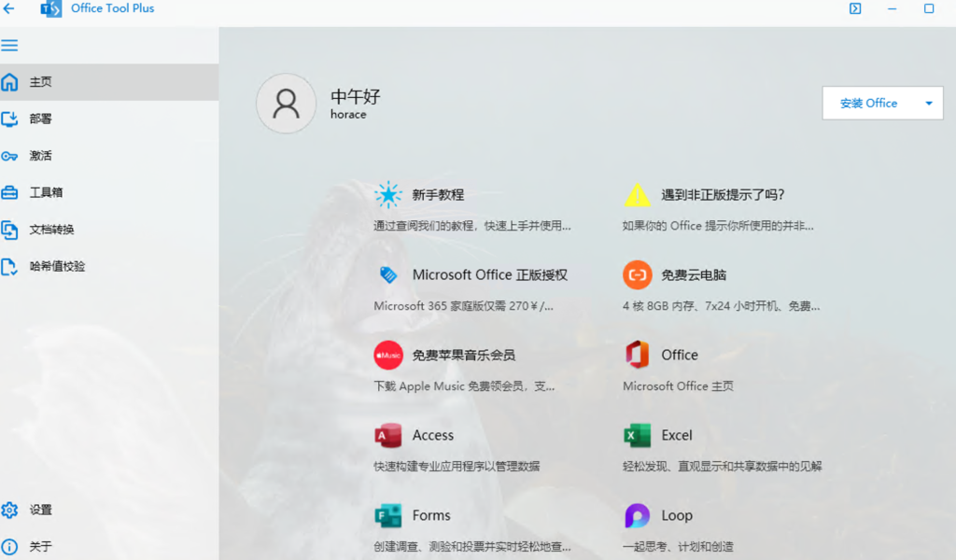Click the Apple Music red icon
The image size is (956, 560).
[388, 355]
